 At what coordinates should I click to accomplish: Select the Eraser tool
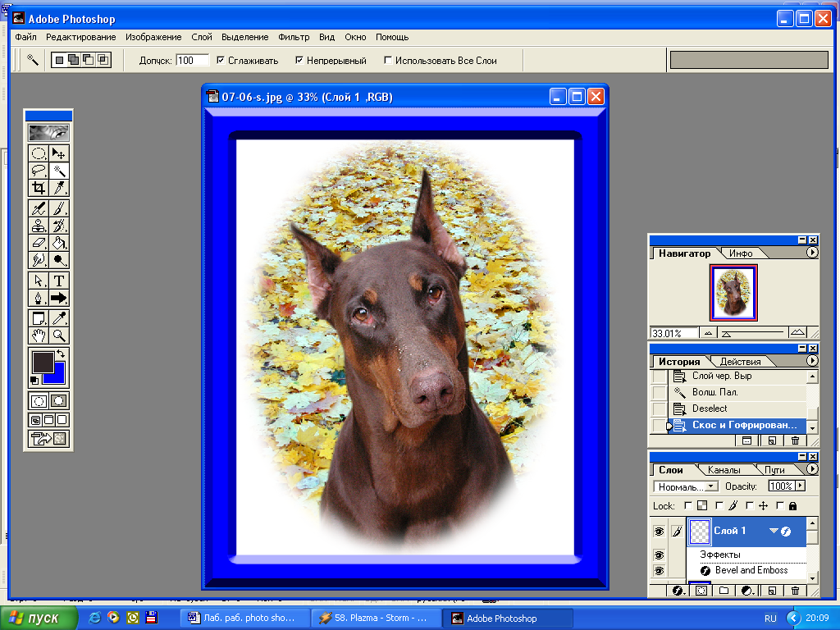pos(39,243)
